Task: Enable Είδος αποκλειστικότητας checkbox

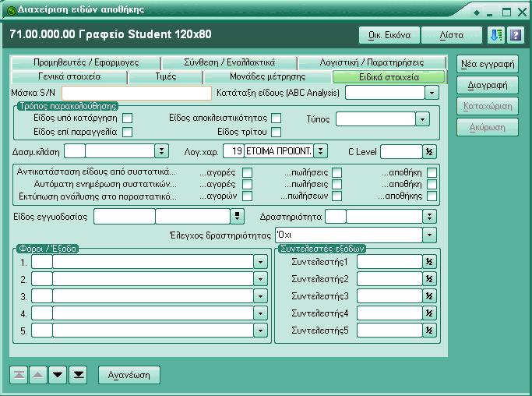Action: (x=277, y=118)
